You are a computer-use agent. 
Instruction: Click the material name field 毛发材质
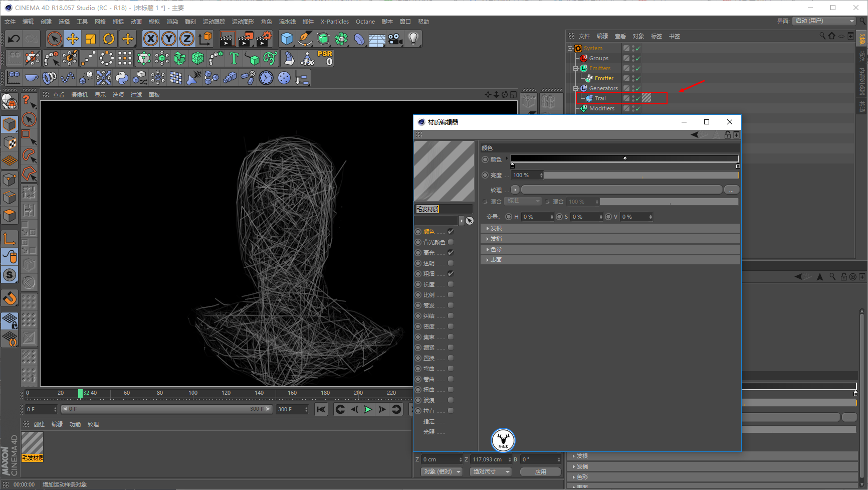pos(444,209)
